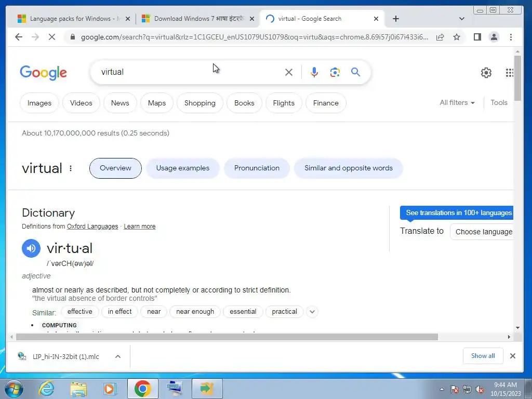This screenshot has width=532, height=399.
Task: Click the magnifying glass search icon
Action: click(x=355, y=72)
